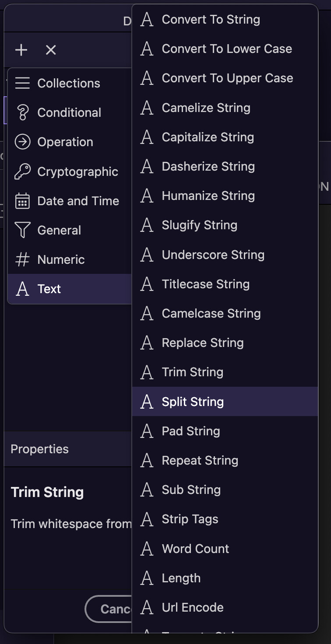Choose Replace String item
331x644 pixels.
coord(225,343)
